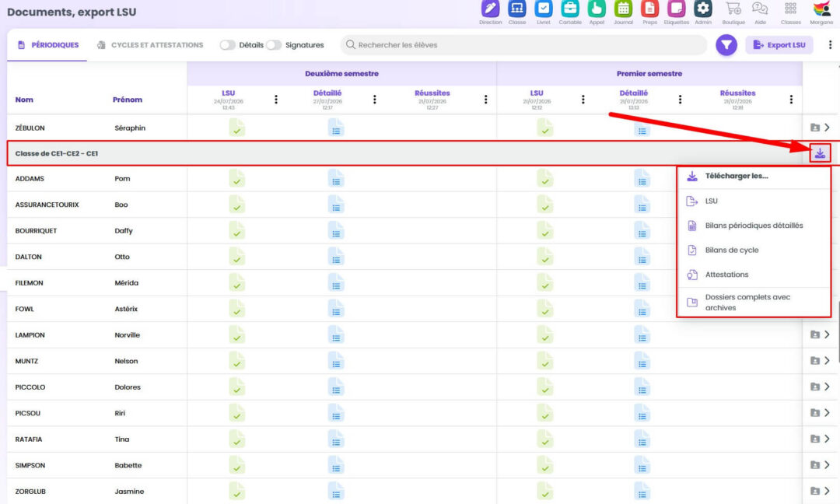
Task: Open options for second semester LSU column
Action: point(276,100)
